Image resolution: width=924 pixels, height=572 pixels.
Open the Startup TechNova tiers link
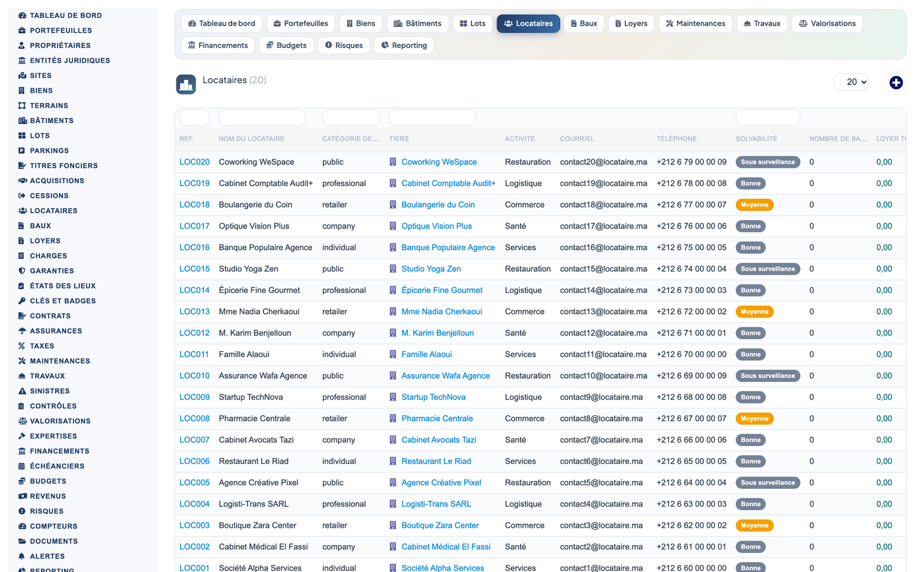pos(433,397)
